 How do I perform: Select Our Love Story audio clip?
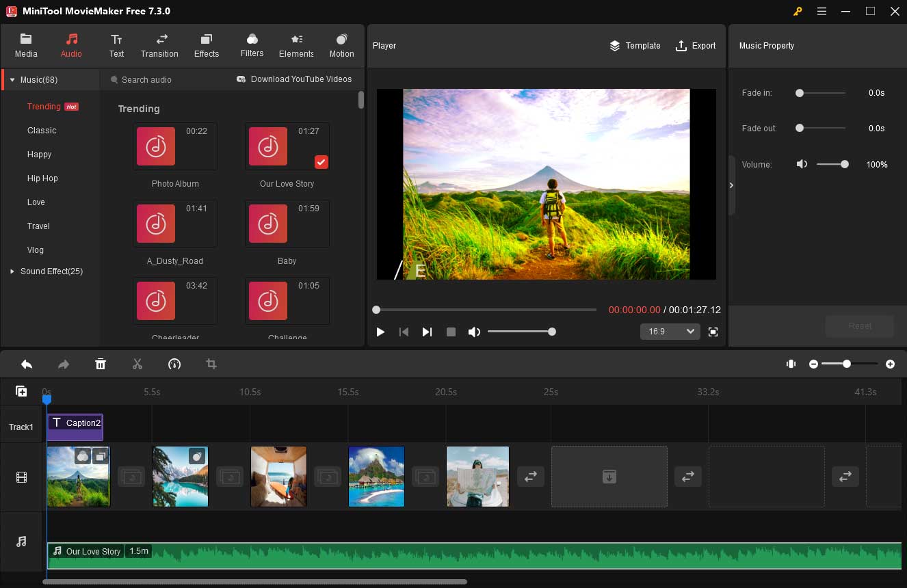[474, 556]
